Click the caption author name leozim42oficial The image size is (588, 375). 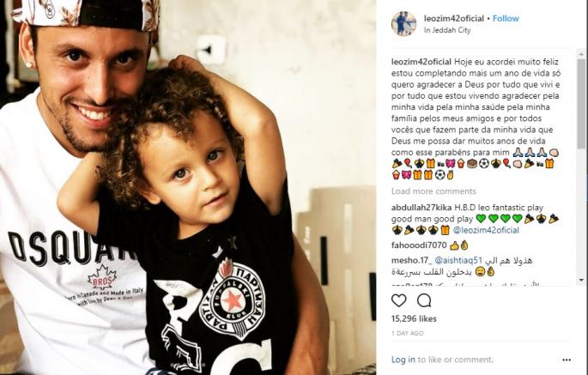click(421, 62)
